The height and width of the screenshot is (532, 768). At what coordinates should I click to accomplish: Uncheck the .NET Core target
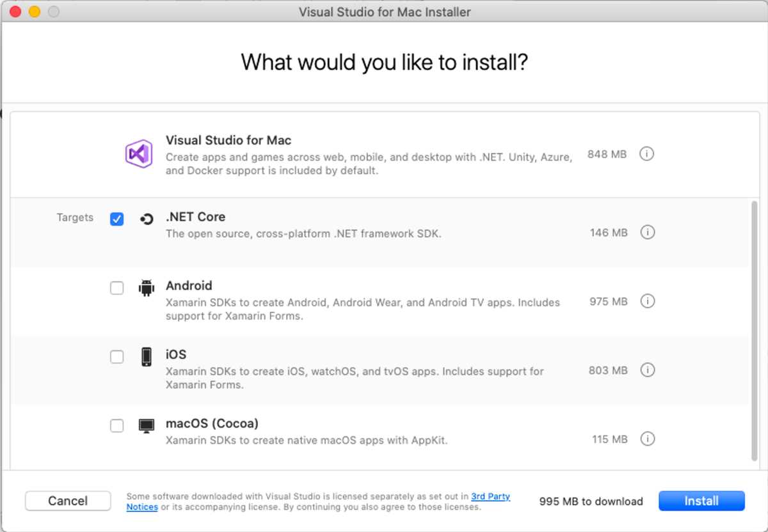pyautogui.click(x=116, y=219)
